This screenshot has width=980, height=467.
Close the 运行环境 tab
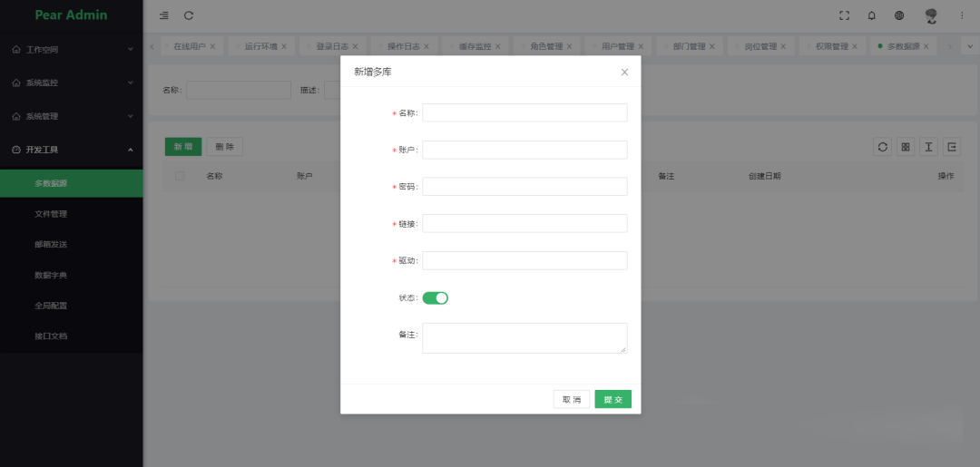coord(284,46)
